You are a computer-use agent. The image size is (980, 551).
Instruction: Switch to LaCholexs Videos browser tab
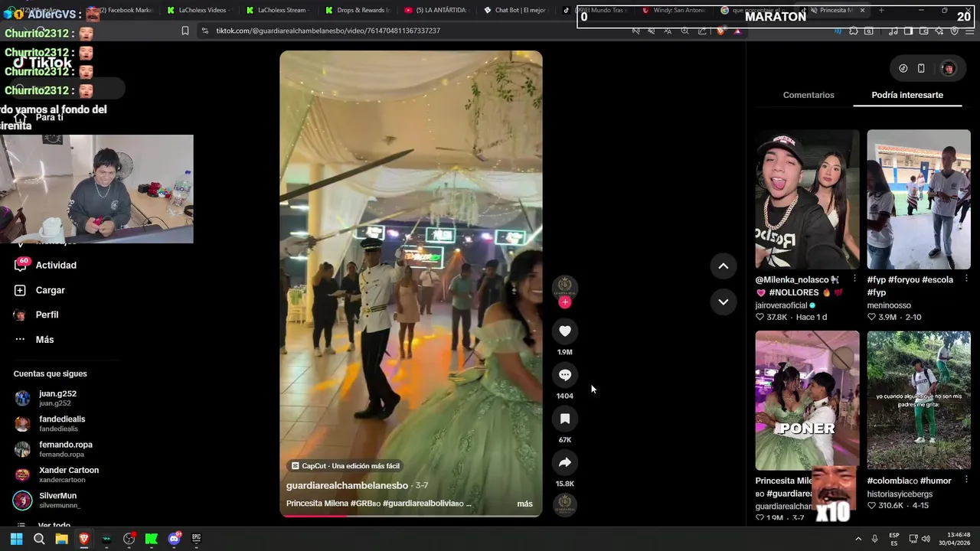click(199, 10)
